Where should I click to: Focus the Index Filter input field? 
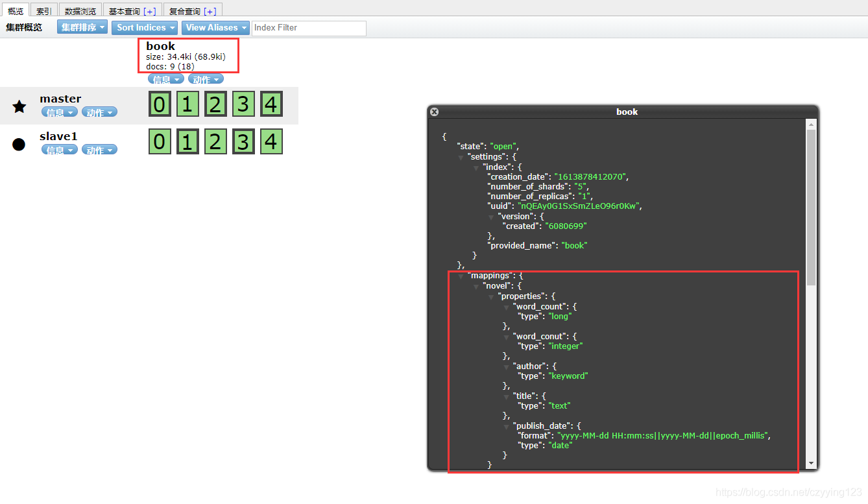(x=309, y=28)
